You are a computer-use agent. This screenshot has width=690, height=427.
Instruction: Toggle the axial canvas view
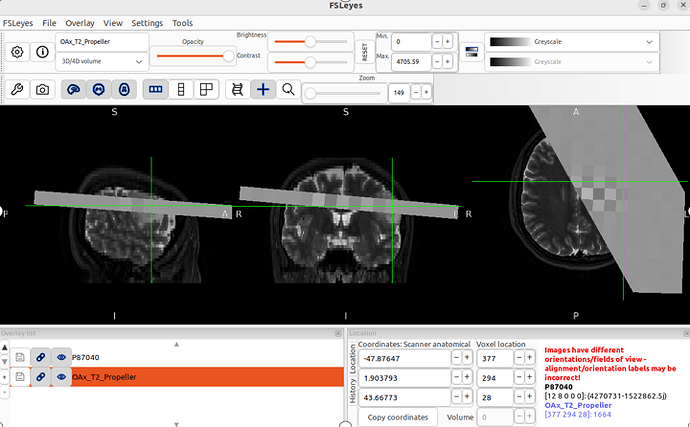tap(124, 90)
